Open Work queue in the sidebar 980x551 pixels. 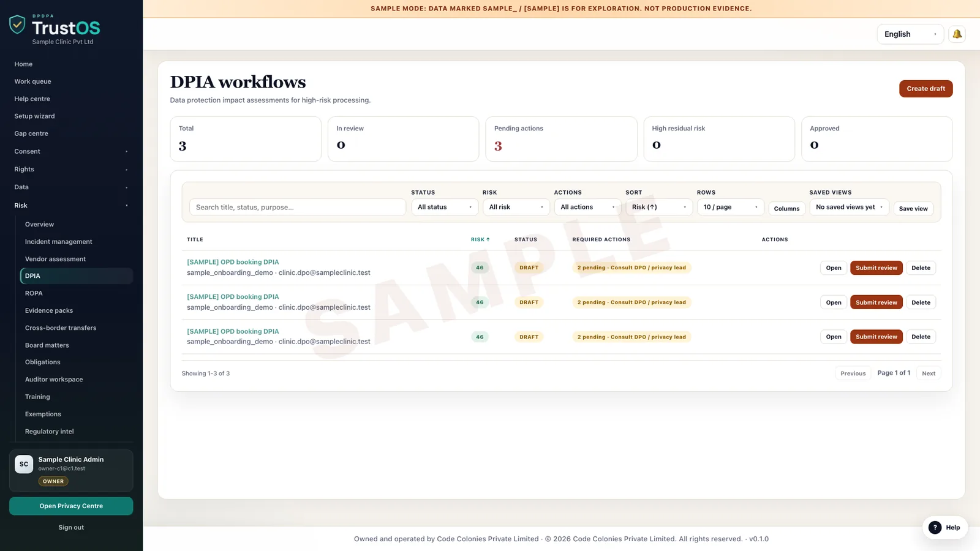point(32,81)
